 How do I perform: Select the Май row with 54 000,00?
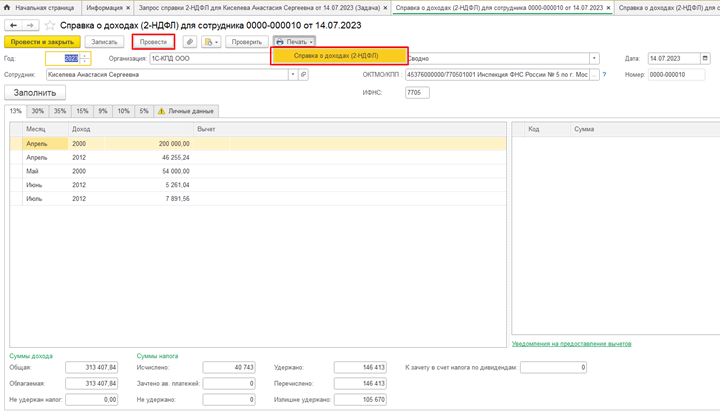pyautogui.click(x=258, y=171)
